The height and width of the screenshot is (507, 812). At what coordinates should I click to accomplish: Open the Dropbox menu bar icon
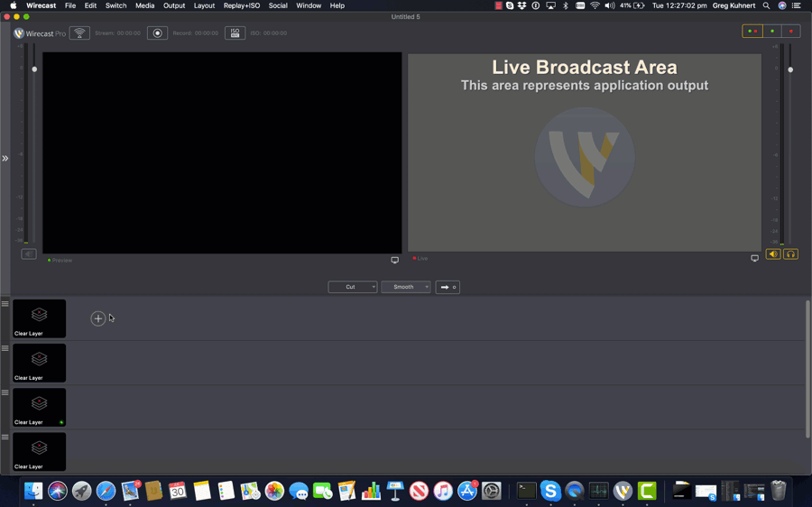point(522,5)
